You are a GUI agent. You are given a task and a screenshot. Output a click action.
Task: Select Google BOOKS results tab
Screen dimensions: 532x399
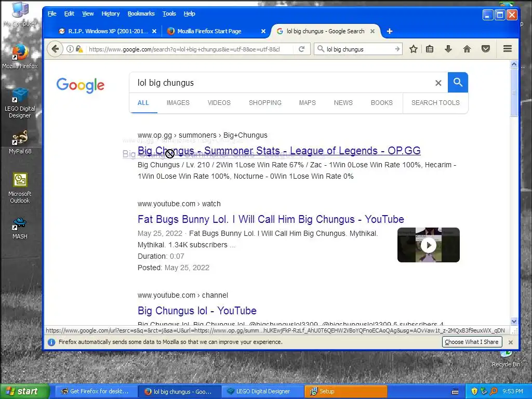pyautogui.click(x=382, y=103)
